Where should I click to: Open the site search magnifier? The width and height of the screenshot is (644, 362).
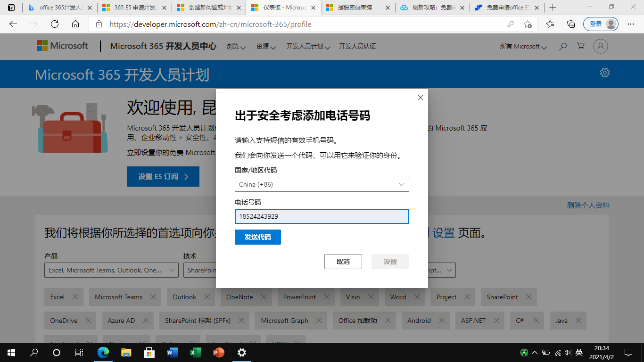coord(563,46)
